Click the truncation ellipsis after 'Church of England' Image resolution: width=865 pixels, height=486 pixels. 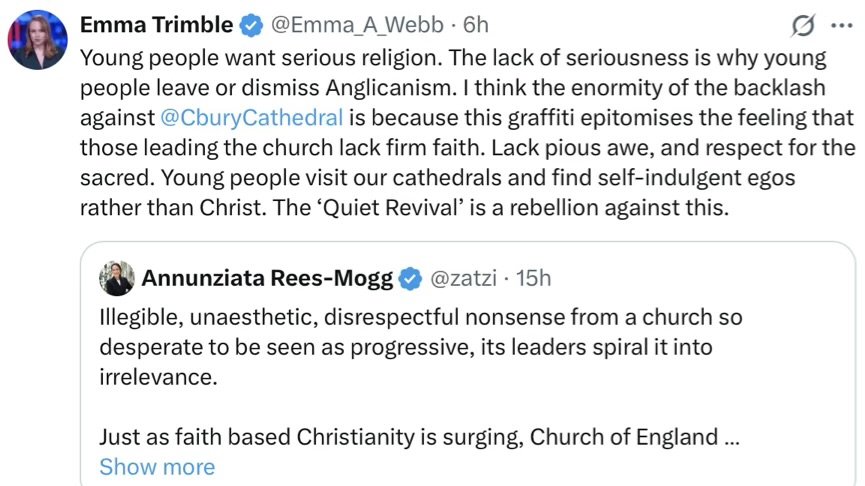[731, 437]
